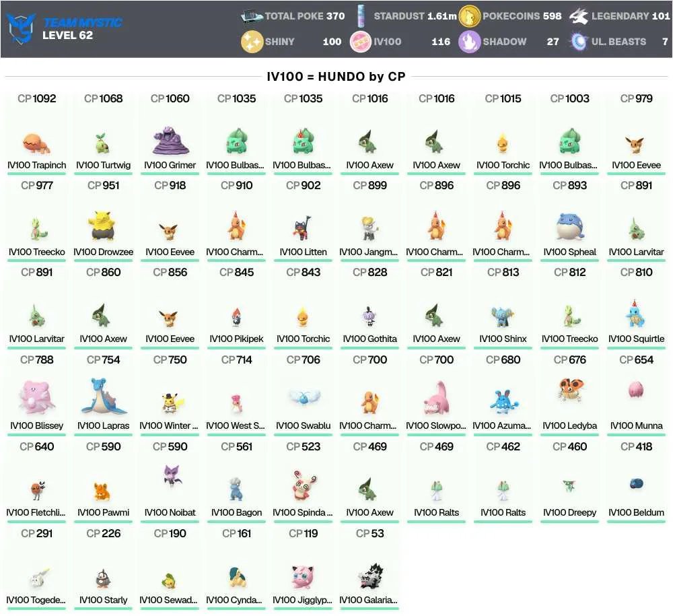This screenshot has width=673, height=616.
Task: Select the "IV100 Dreepy" name
Action: pyautogui.click(x=569, y=512)
